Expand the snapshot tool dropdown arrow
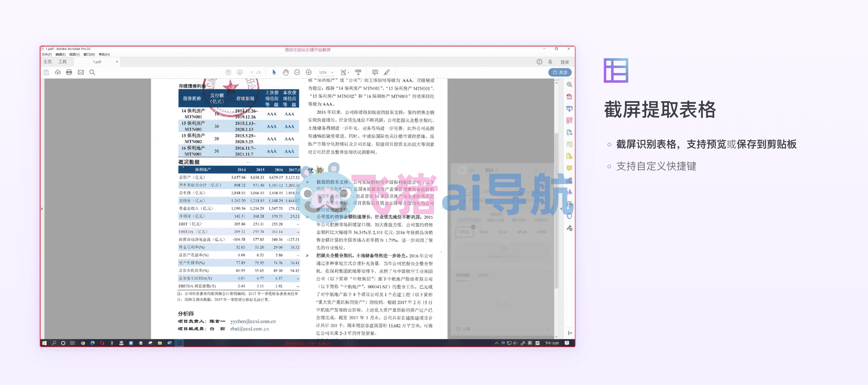The image size is (868, 385). click(x=348, y=72)
